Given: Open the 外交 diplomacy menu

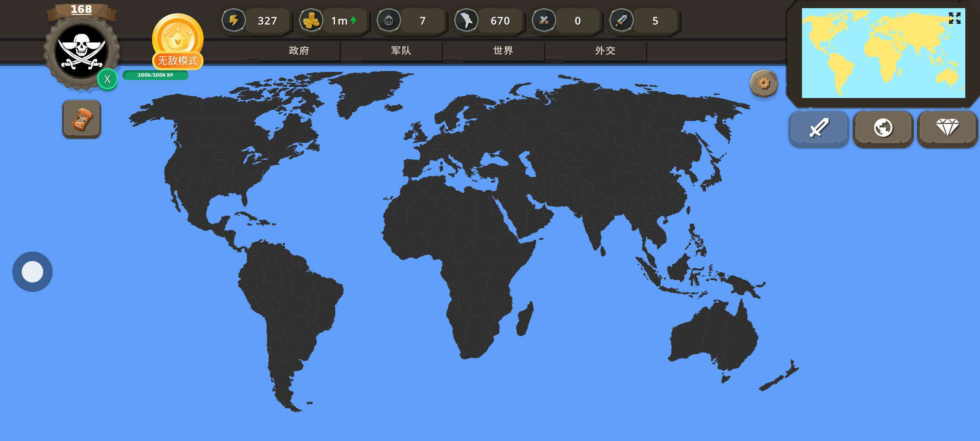Looking at the screenshot, I should tap(605, 51).
